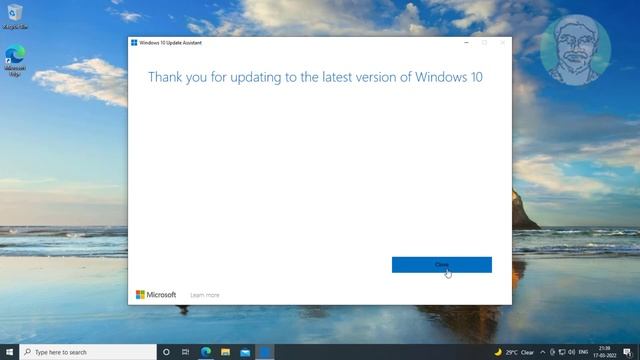
Task: Open the weather widget showing Clear
Action: click(x=514, y=352)
